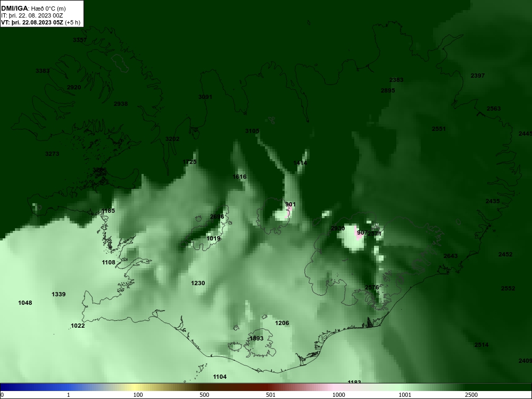
Task: Select the 2920 value in the Westfjords
Action: 74,87
